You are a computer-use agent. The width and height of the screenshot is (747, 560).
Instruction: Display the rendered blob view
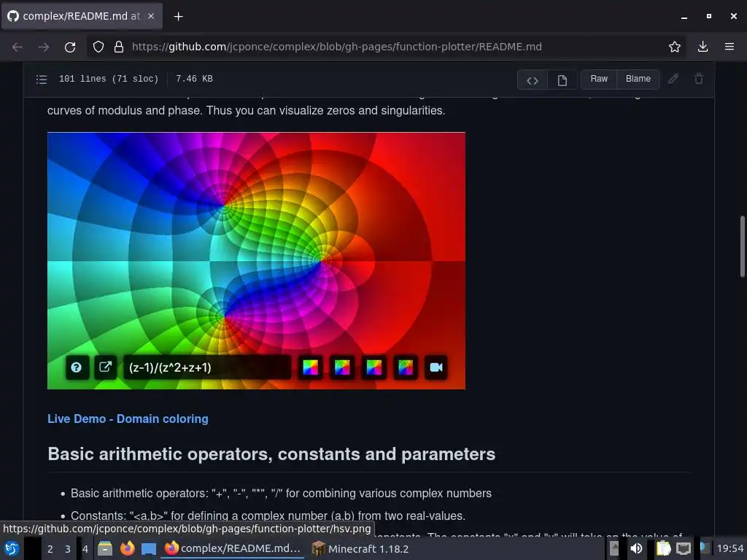click(x=562, y=80)
